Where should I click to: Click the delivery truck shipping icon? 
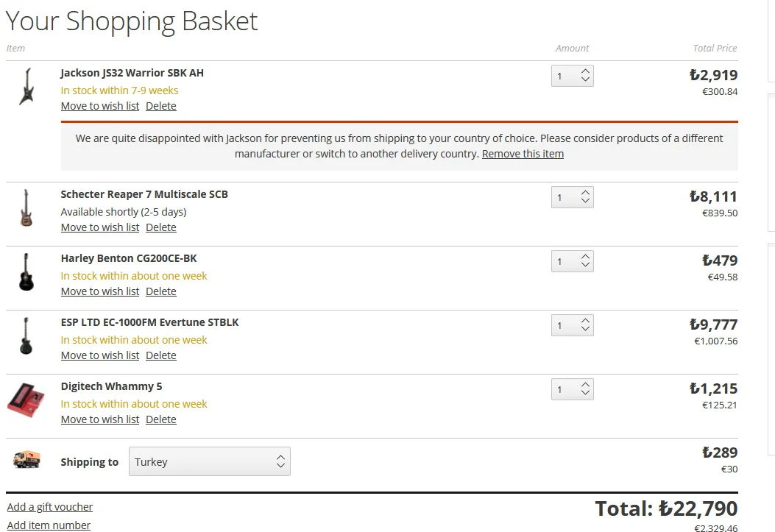(26, 459)
